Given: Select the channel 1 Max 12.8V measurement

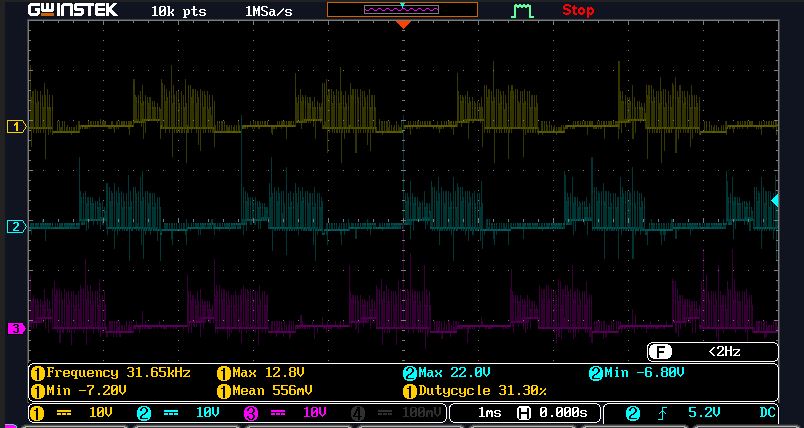Looking at the screenshot, I should tap(261, 373).
